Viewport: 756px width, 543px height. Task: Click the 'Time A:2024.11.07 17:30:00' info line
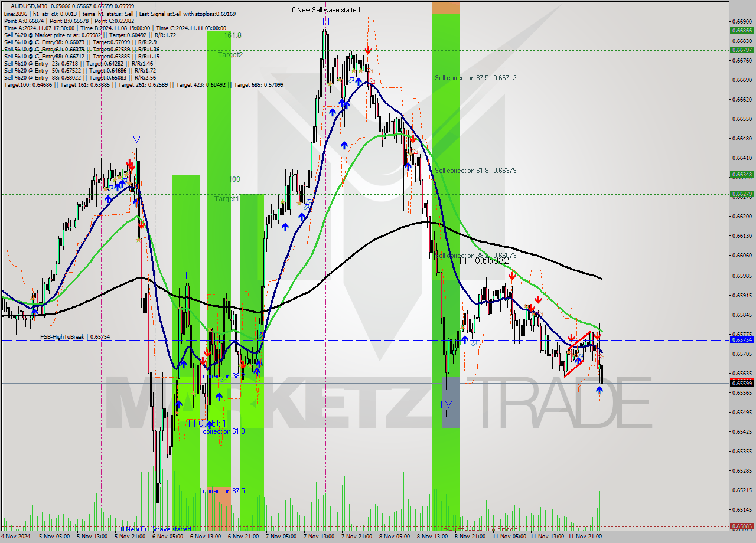[115, 28]
